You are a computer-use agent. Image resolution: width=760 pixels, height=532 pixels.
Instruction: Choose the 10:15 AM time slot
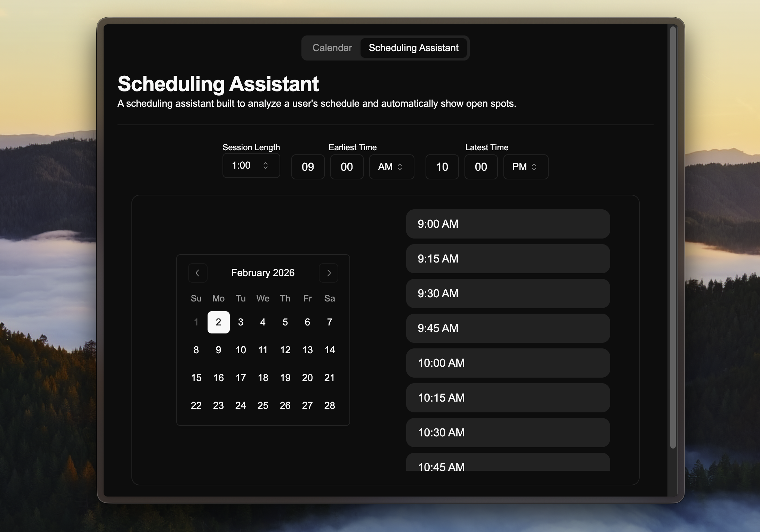[507, 398]
